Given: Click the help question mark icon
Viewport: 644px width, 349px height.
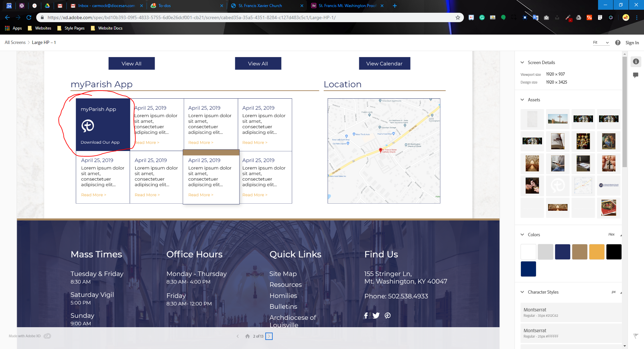Looking at the screenshot, I should tap(618, 43).
